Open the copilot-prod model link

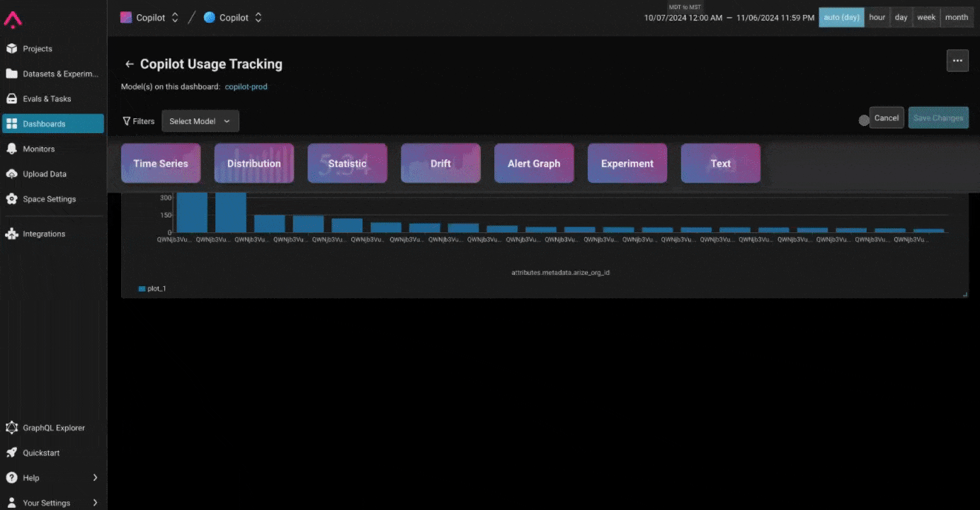(246, 86)
